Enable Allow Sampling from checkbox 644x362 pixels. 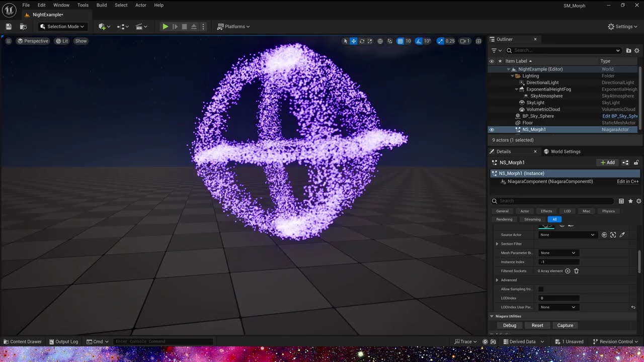tap(541, 289)
